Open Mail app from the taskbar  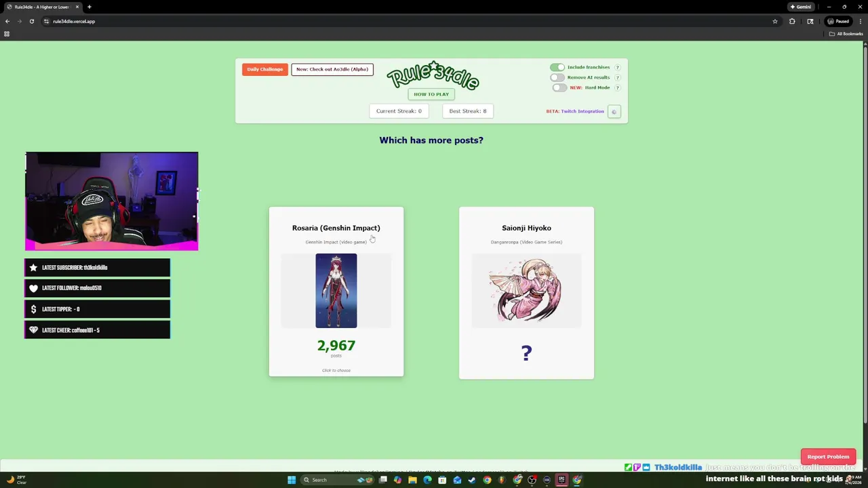pos(457,480)
